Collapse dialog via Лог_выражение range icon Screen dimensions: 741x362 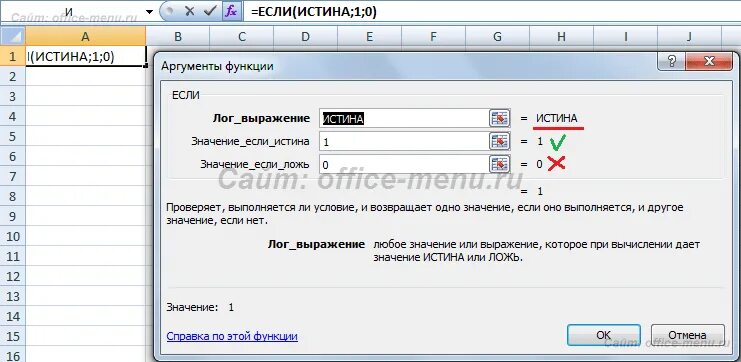(499, 119)
